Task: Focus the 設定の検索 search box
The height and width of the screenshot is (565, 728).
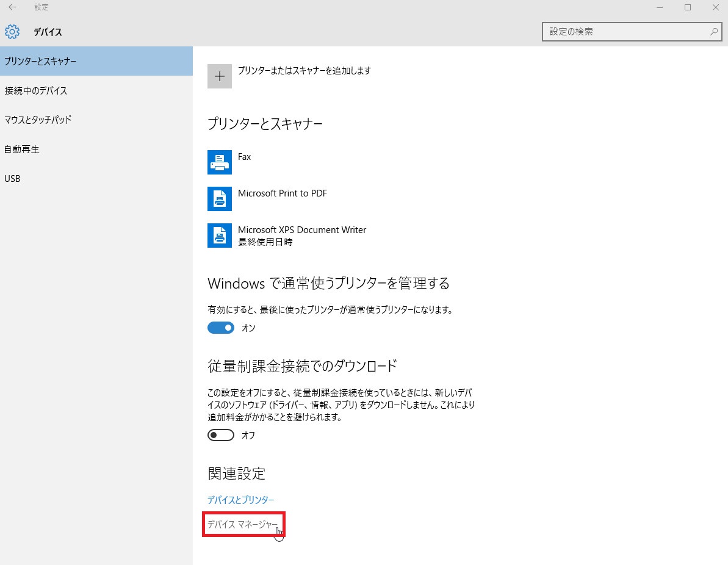Action: (x=632, y=32)
